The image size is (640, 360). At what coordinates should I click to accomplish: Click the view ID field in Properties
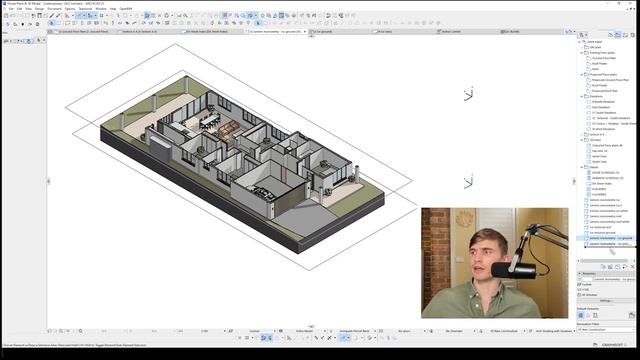587,279
